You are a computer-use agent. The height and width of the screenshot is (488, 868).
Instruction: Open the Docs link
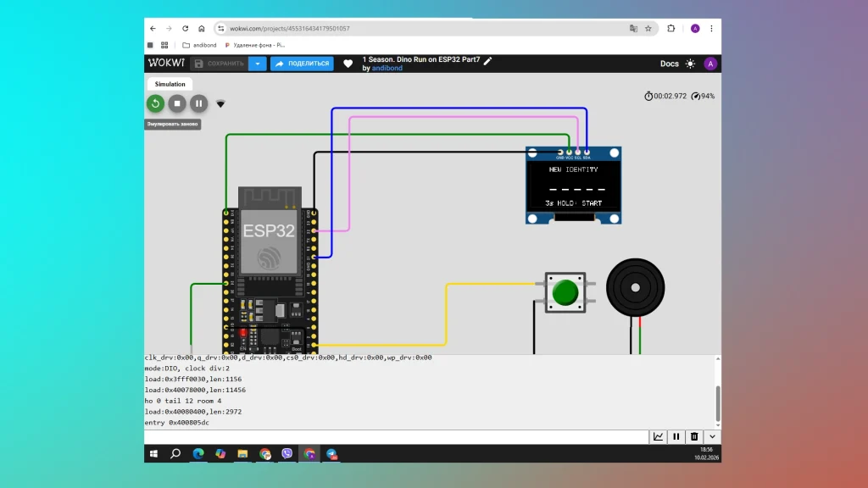pyautogui.click(x=670, y=64)
